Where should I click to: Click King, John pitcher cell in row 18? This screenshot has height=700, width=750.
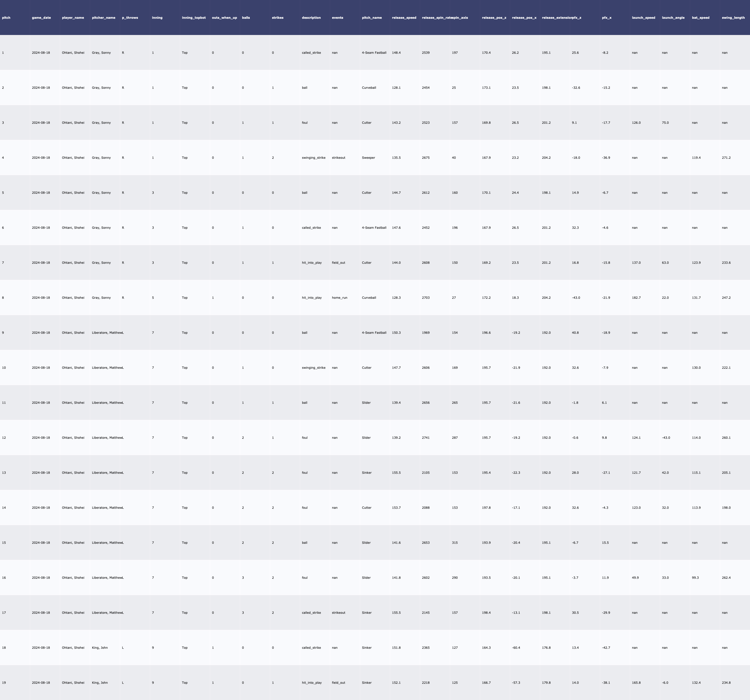click(99, 647)
